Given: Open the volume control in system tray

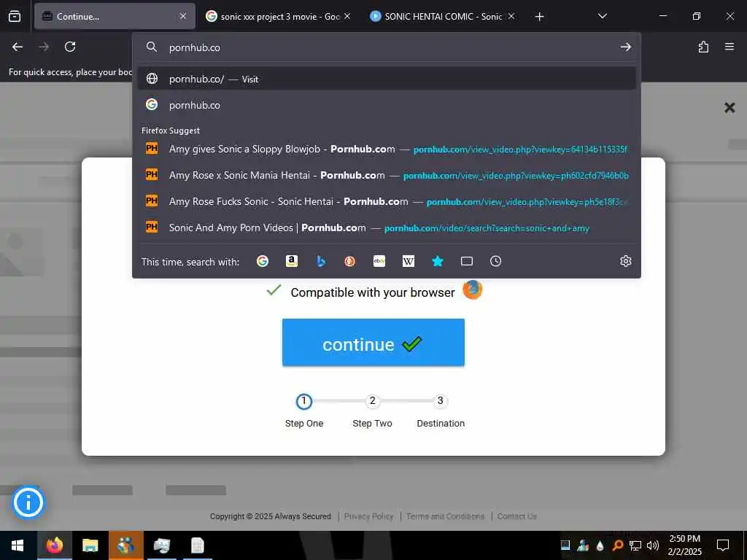Looking at the screenshot, I should [x=653, y=545].
